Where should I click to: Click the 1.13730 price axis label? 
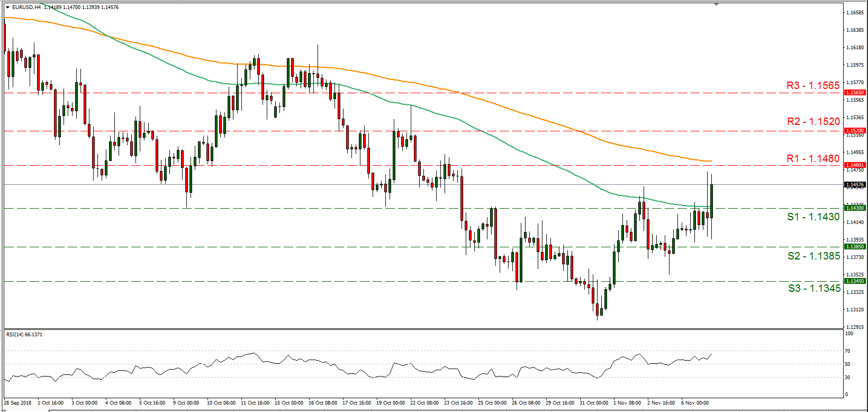coord(855,257)
